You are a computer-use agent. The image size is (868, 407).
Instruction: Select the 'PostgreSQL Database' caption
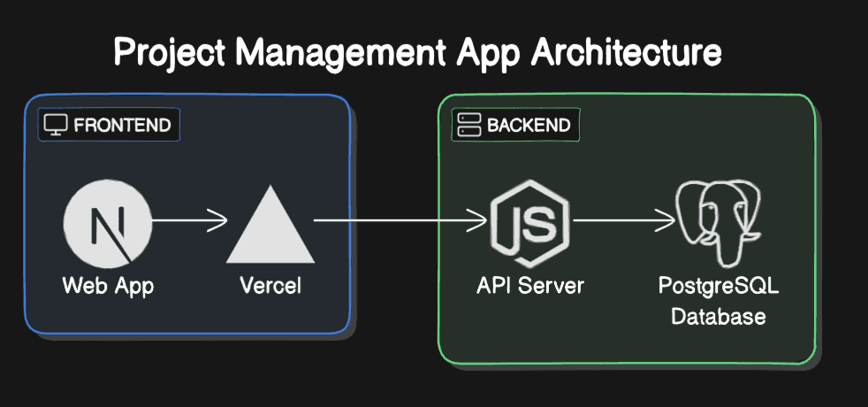point(719,301)
